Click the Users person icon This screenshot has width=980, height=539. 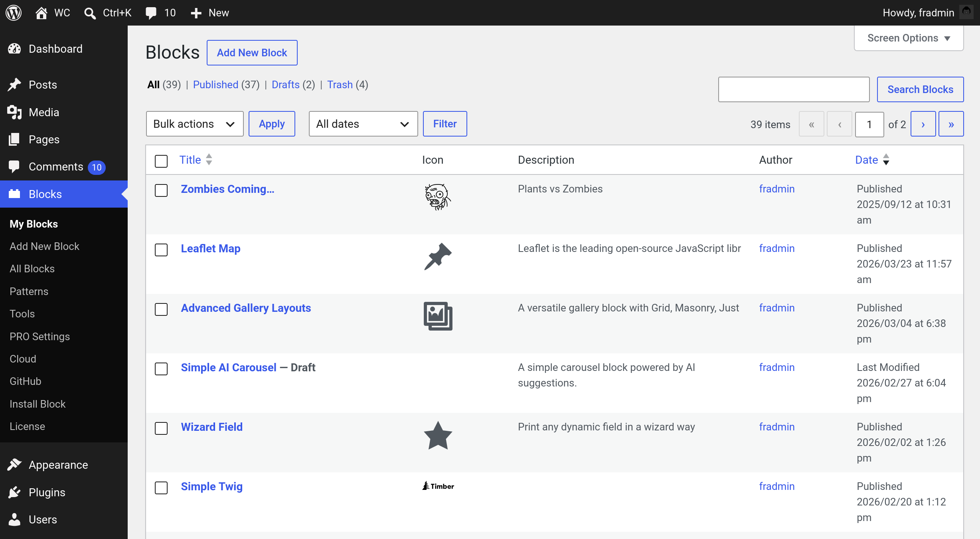coord(14,519)
